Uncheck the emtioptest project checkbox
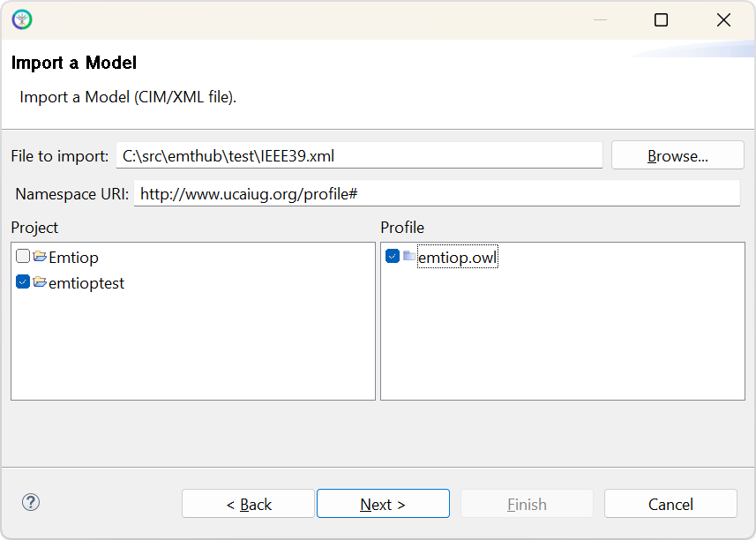 coord(23,281)
